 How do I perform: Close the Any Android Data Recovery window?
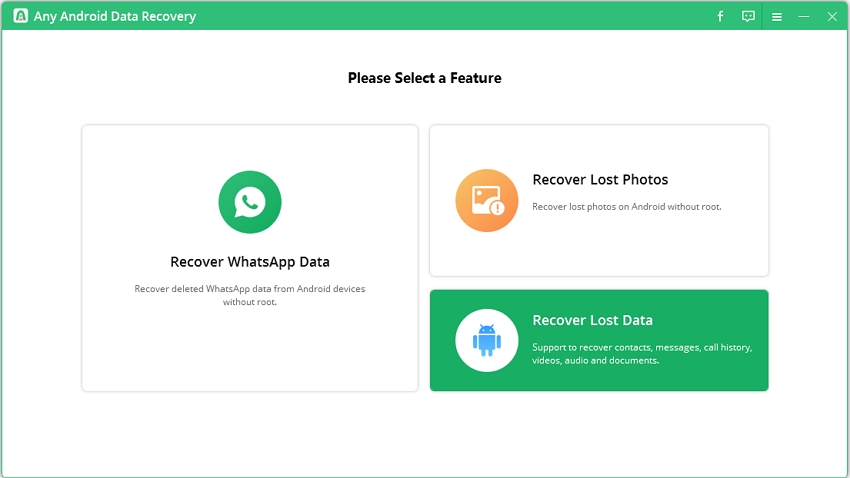(832, 17)
